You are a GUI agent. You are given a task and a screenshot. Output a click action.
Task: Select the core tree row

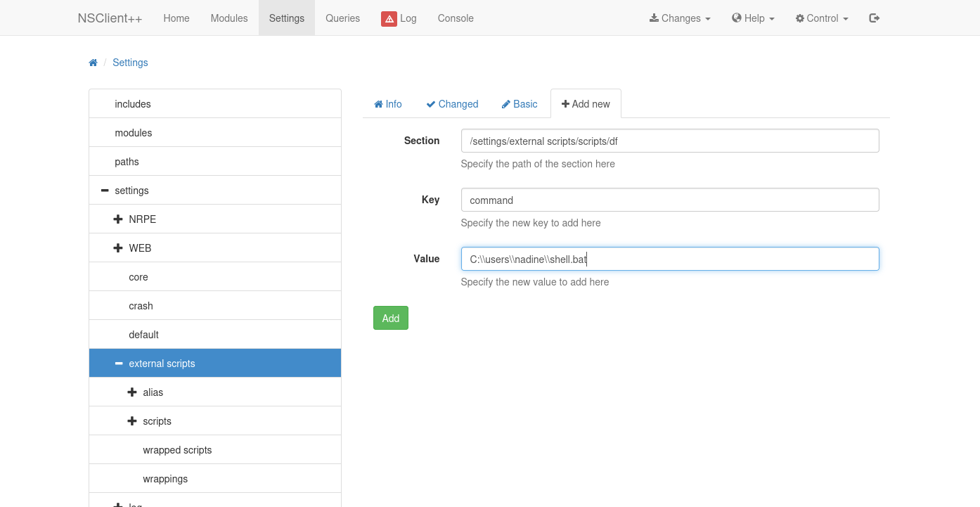click(x=215, y=277)
